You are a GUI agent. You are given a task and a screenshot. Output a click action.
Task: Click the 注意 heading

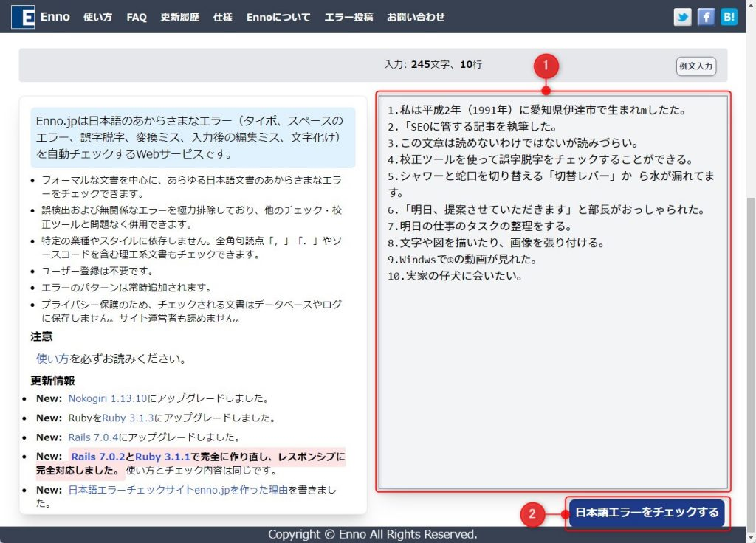click(41, 336)
